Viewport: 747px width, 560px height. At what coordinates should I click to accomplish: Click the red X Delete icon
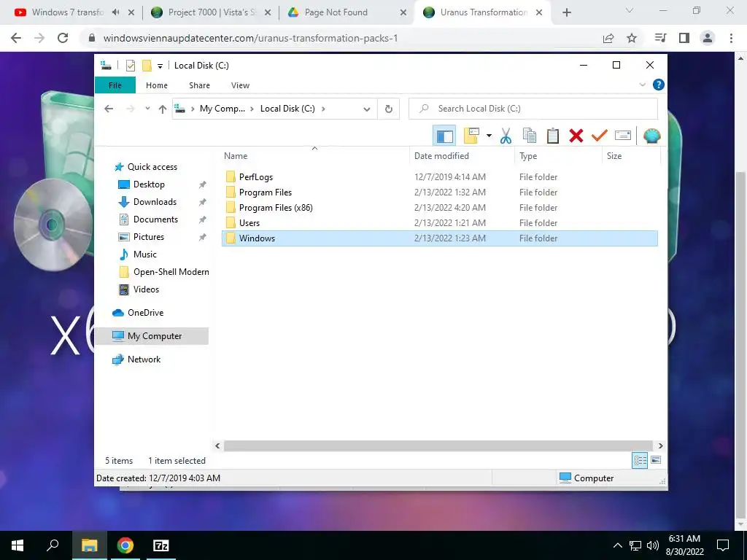(576, 136)
